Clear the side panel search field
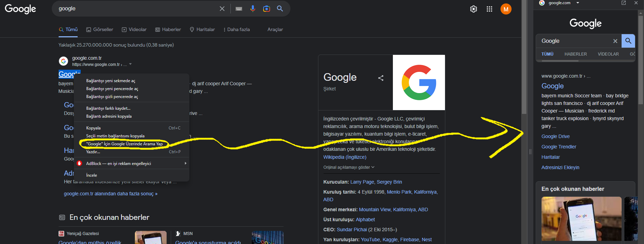The width and height of the screenshot is (644, 244). click(615, 41)
